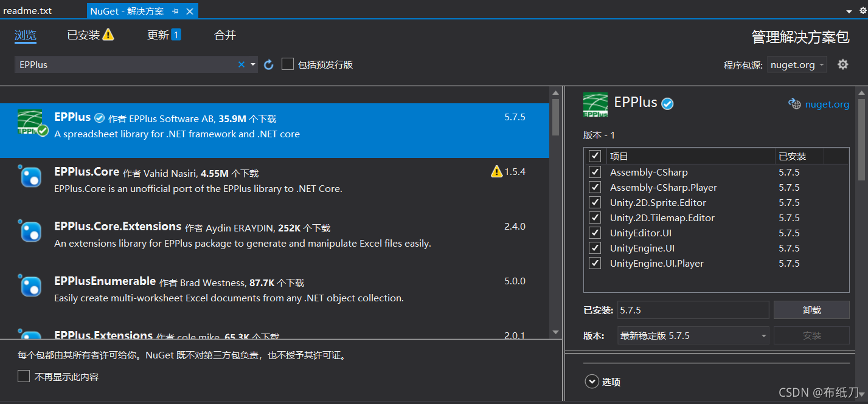
Task: Uncheck Assembly-CSharp project
Action: [595, 172]
